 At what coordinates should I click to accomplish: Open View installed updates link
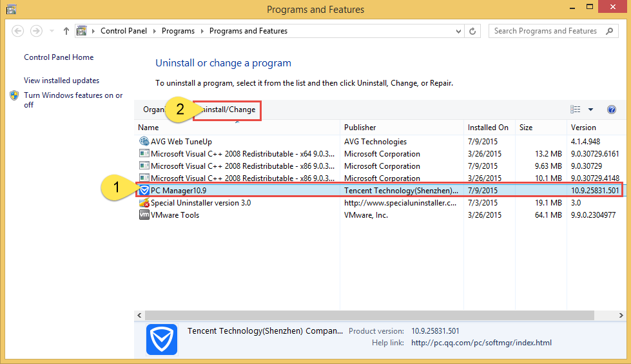click(62, 81)
